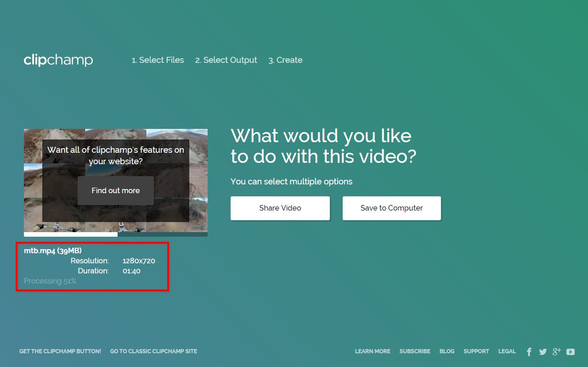Choose the Share Video option
Image resolution: width=588 pixels, height=367 pixels.
coord(280,208)
